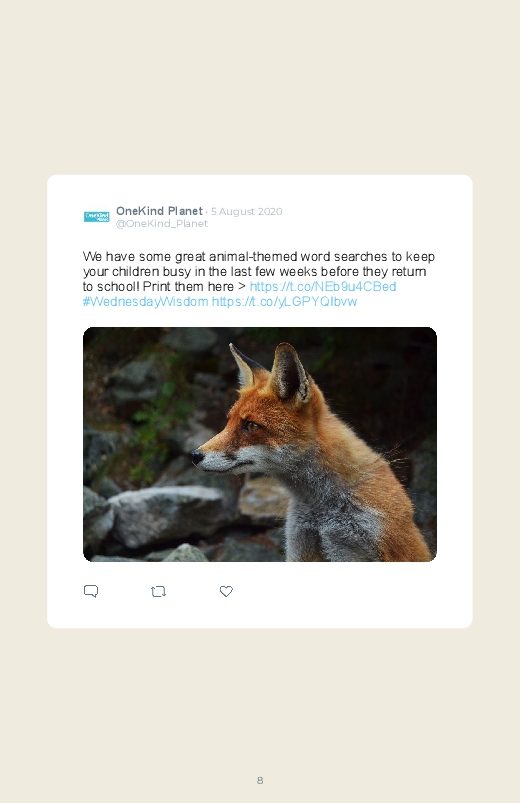Open the OneKind Planet avatar logo
Screen dimensions: 520x803
pos(97,217)
